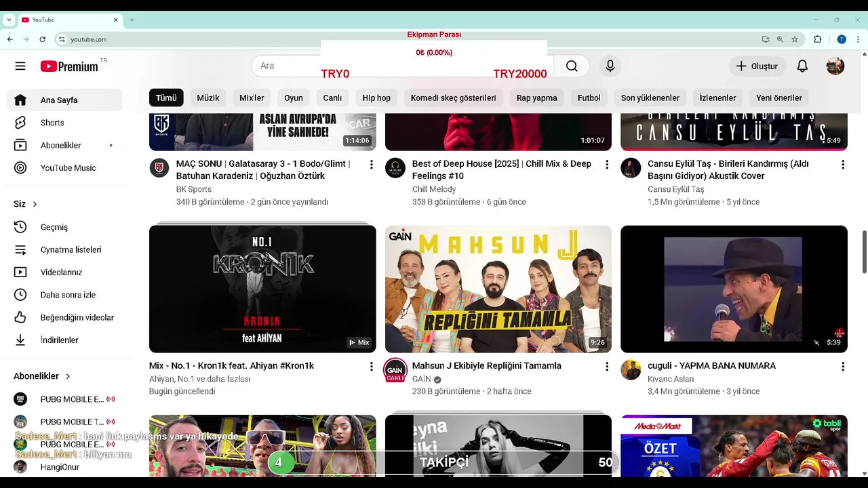Click the page vertical scrollbar
The image size is (868, 488).
click(864, 252)
